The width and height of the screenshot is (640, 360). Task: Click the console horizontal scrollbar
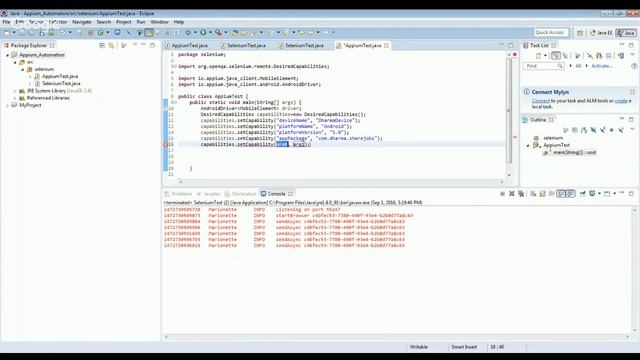396,337
